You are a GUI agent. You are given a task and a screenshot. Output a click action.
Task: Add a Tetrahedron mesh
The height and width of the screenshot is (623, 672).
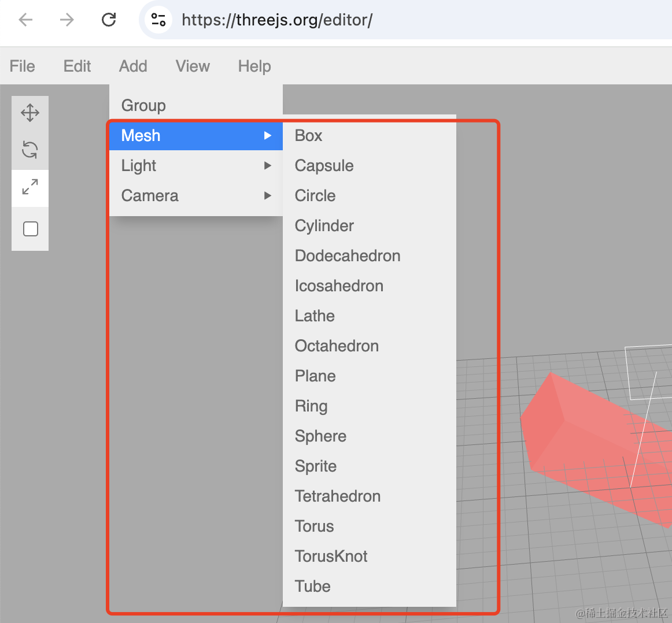click(x=370, y=496)
